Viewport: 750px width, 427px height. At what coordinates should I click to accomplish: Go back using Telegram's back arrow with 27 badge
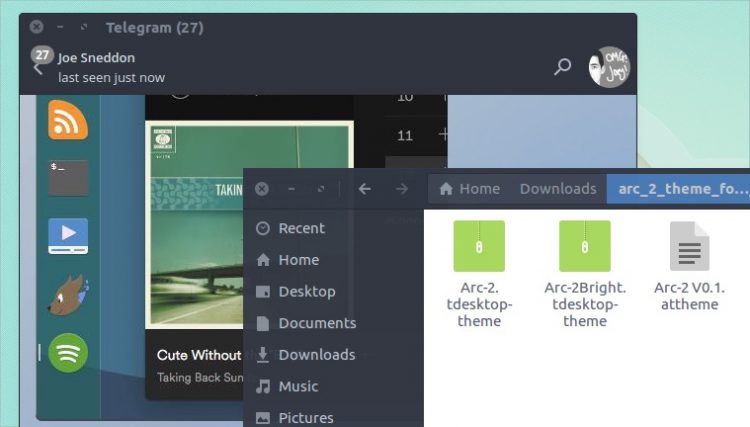(40, 61)
